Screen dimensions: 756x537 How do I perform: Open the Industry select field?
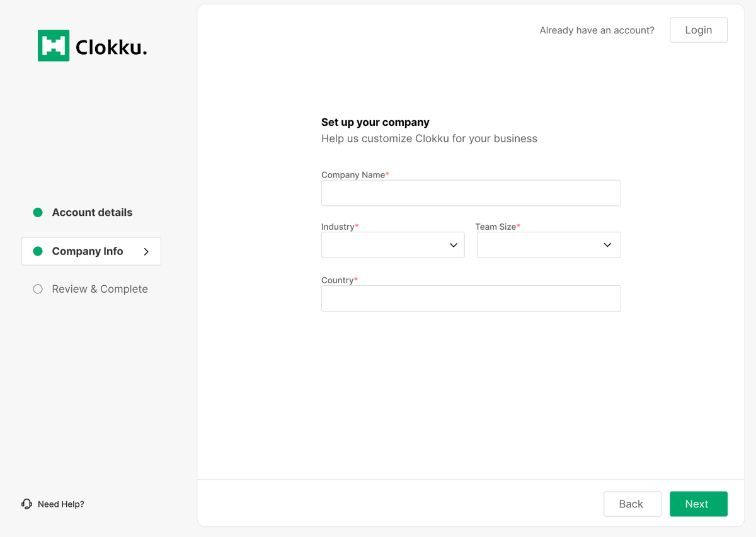[x=384, y=245]
